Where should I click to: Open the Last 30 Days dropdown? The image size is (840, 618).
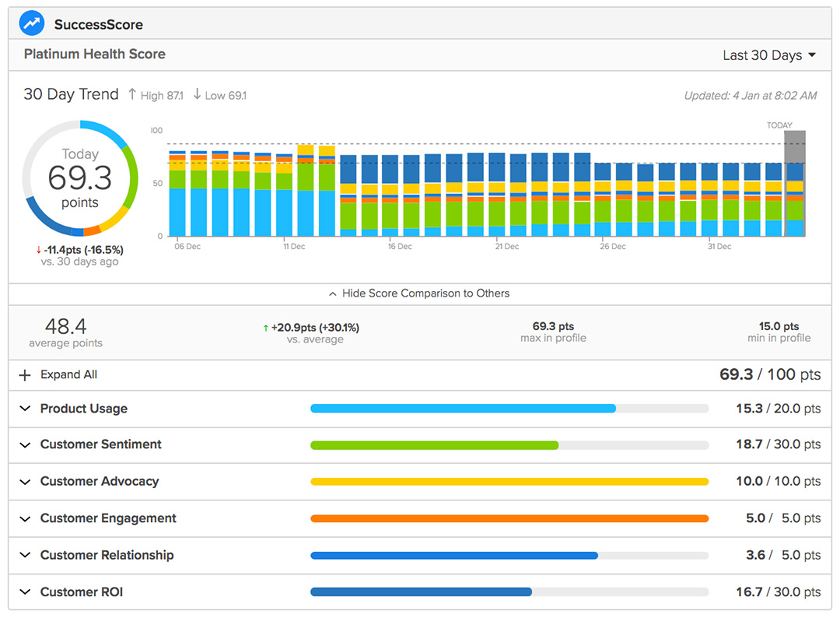click(x=770, y=54)
